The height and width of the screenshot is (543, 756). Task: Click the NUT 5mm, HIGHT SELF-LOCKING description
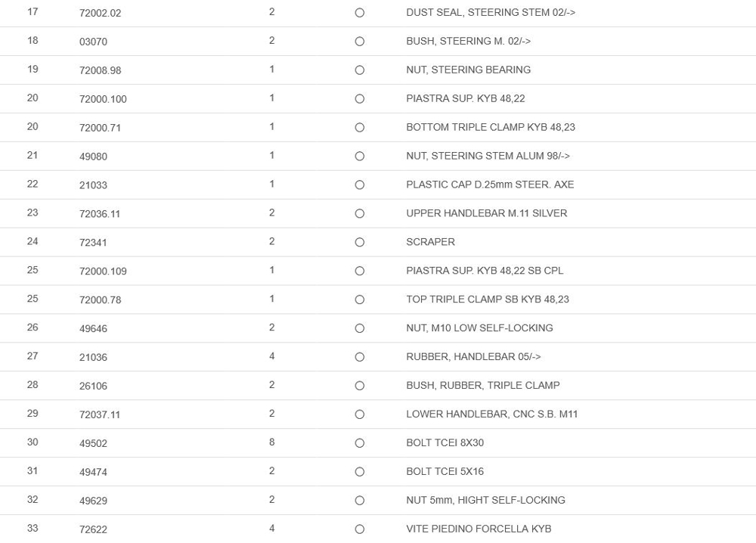(485, 501)
